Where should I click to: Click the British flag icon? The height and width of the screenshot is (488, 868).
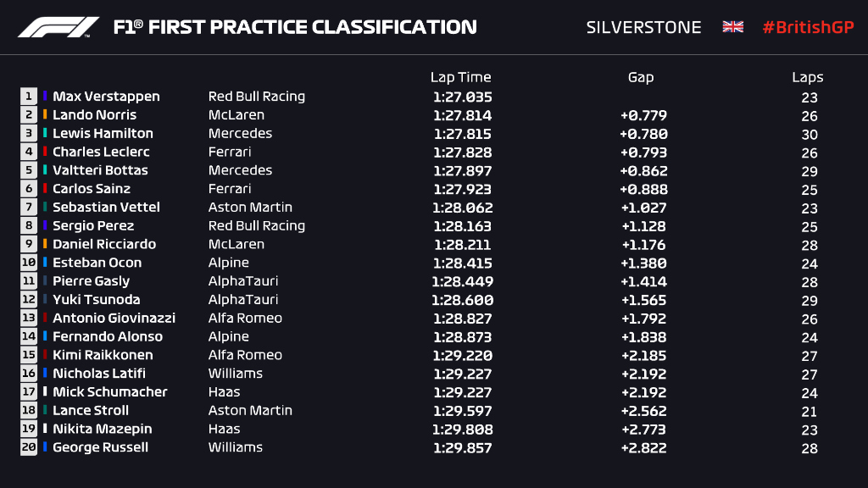coord(732,27)
